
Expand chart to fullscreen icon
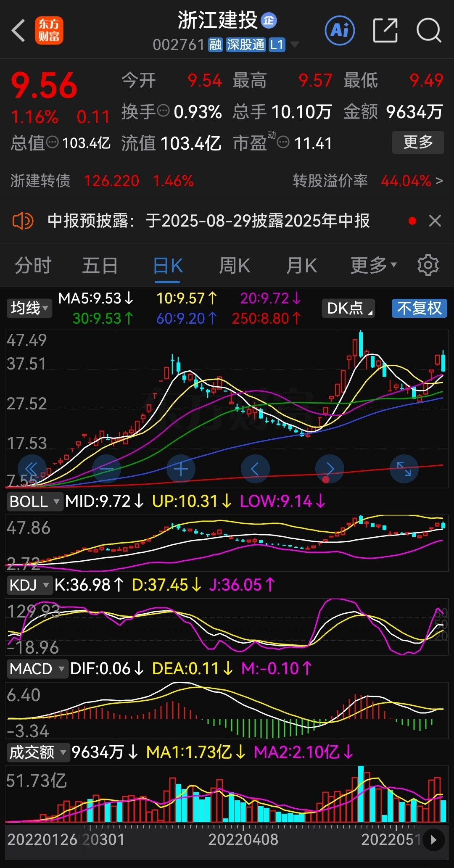(x=404, y=469)
